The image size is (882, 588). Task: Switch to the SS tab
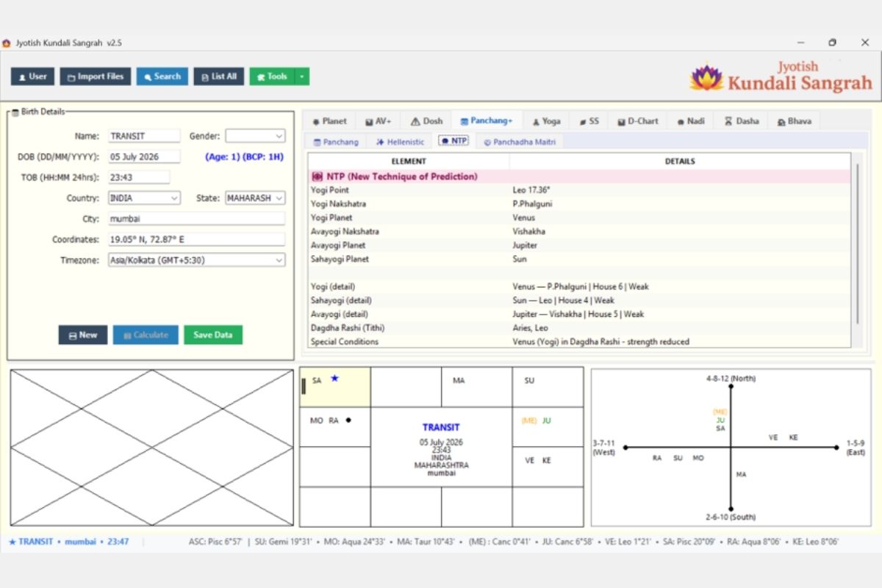[589, 121]
